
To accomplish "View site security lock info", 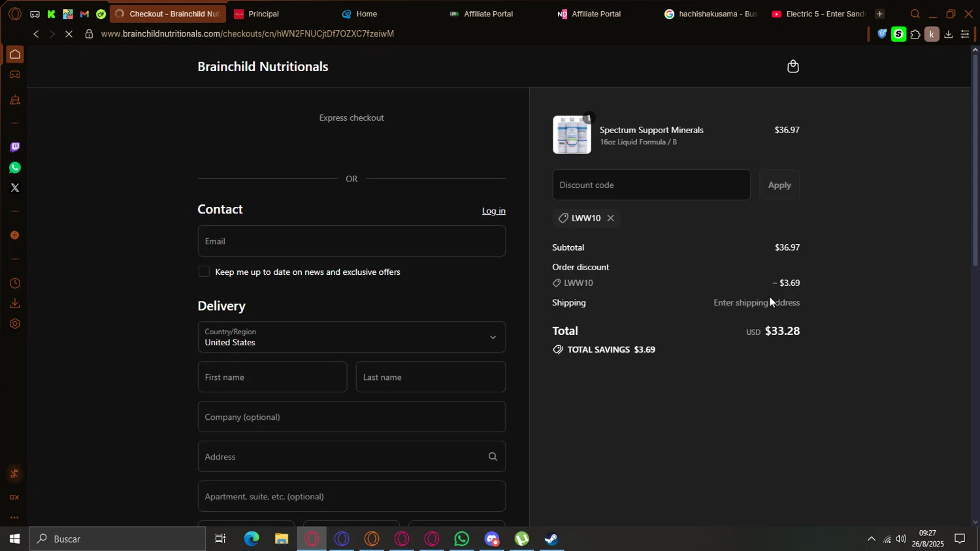I will click(x=89, y=34).
